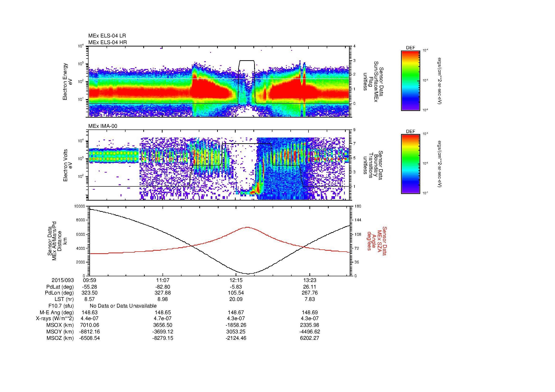555x392 pixels.
Task: Click the PdLon value '323.50'
Action: (x=90, y=293)
